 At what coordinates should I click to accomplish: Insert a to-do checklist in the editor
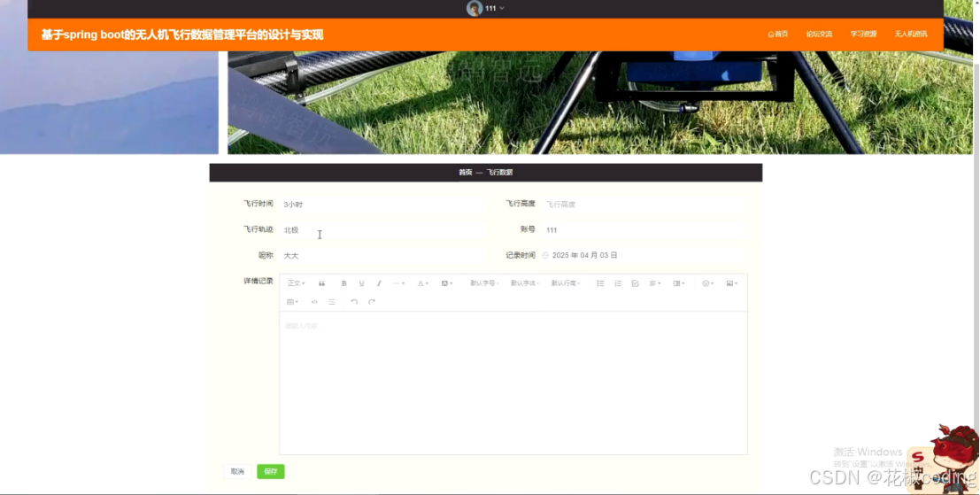tap(635, 283)
